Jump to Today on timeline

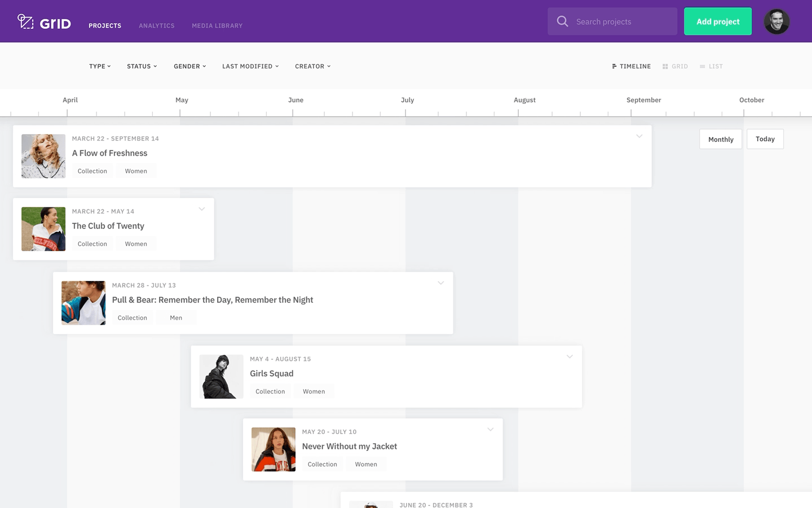(765, 139)
